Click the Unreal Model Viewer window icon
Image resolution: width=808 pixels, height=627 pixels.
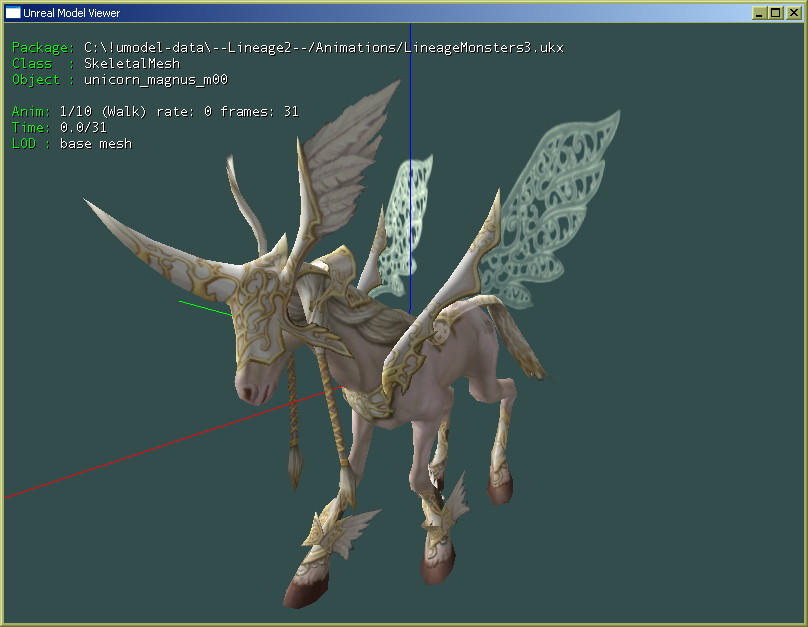click(13, 13)
